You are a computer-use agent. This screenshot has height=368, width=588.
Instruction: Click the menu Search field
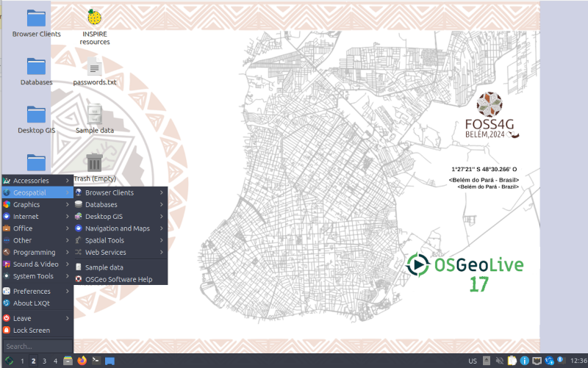point(37,346)
